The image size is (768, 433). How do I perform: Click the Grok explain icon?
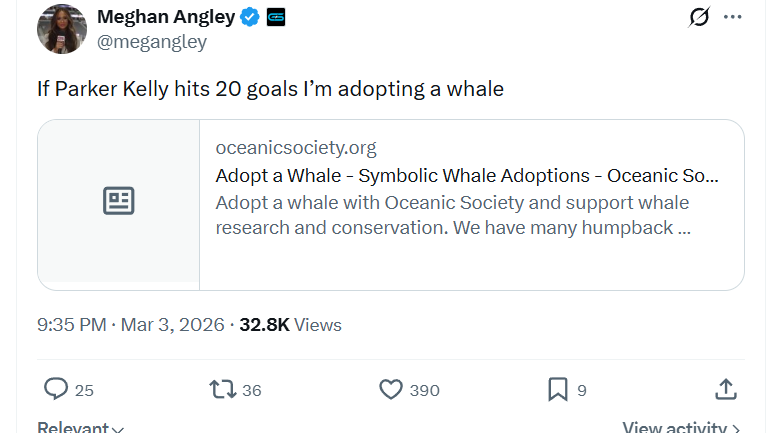pos(699,17)
